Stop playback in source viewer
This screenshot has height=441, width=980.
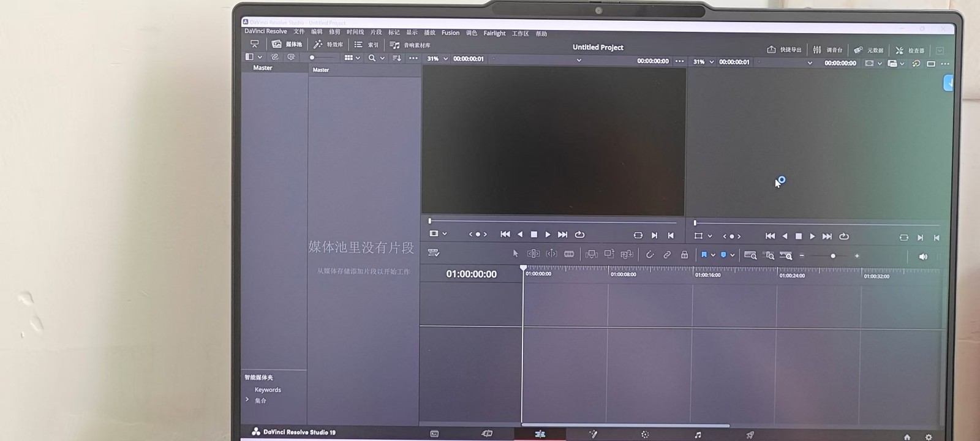tap(534, 235)
